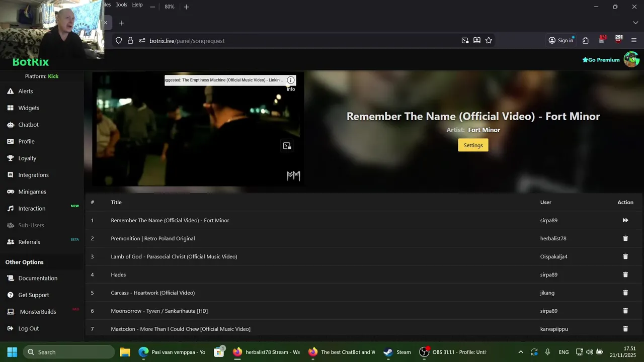Open Windows Start menu
Viewport: 644px width, 362px height.
pyautogui.click(x=12, y=352)
